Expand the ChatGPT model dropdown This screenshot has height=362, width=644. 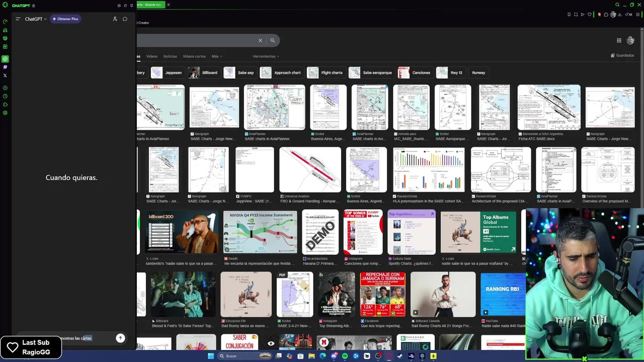36,19
